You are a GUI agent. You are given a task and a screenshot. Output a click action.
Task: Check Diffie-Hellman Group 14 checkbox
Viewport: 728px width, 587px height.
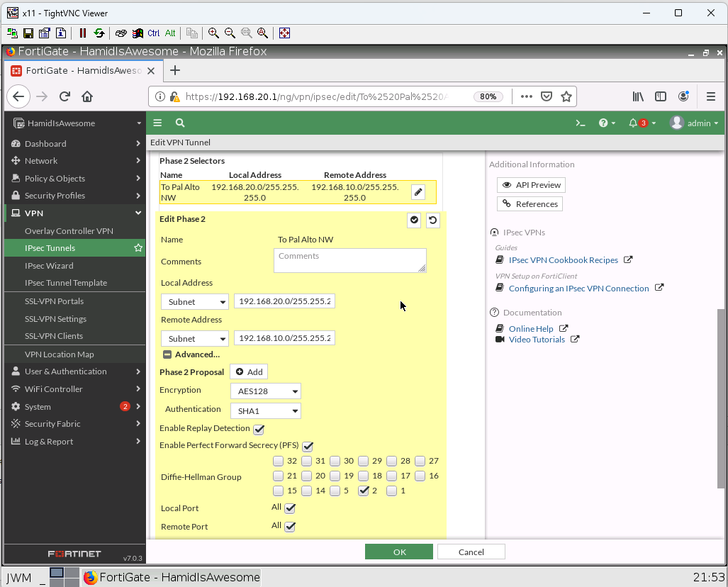point(306,491)
